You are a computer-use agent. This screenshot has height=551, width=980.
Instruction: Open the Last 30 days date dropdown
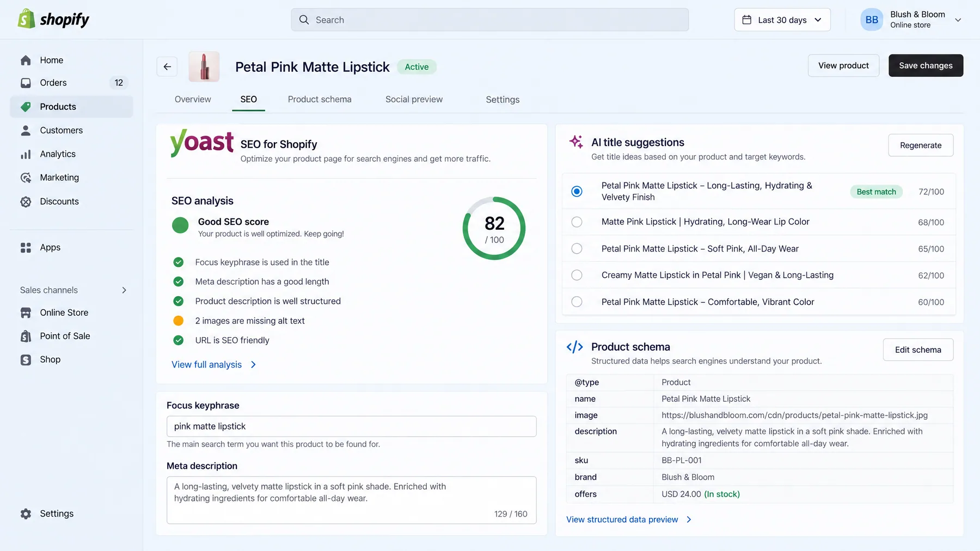pyautogui.click(x=782, y=20)
